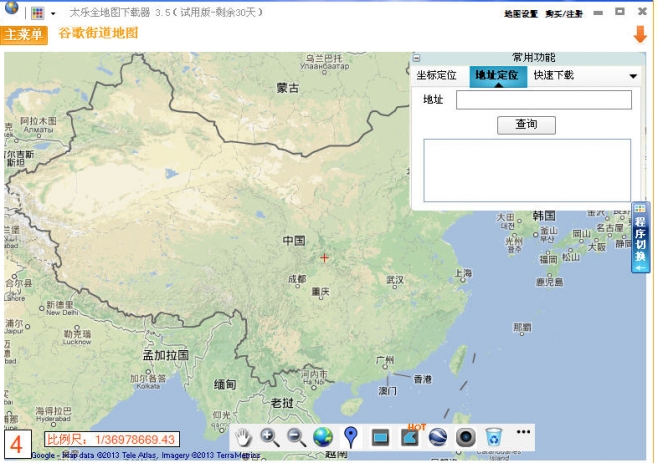Click the 澳门 label on map
The height and width of the screenshot is (463, 658).
tap(387, 391)
